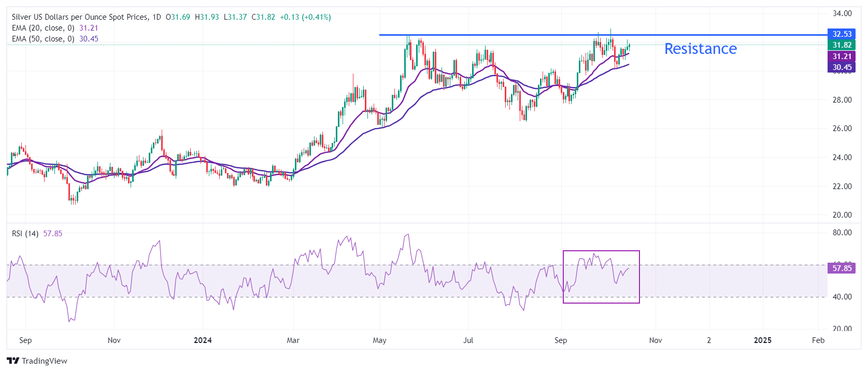Select the EMA (50, close, 0) indicator legend
This screenshot has height=372, width=868.
pyautogui.click(x=43, y=39)
